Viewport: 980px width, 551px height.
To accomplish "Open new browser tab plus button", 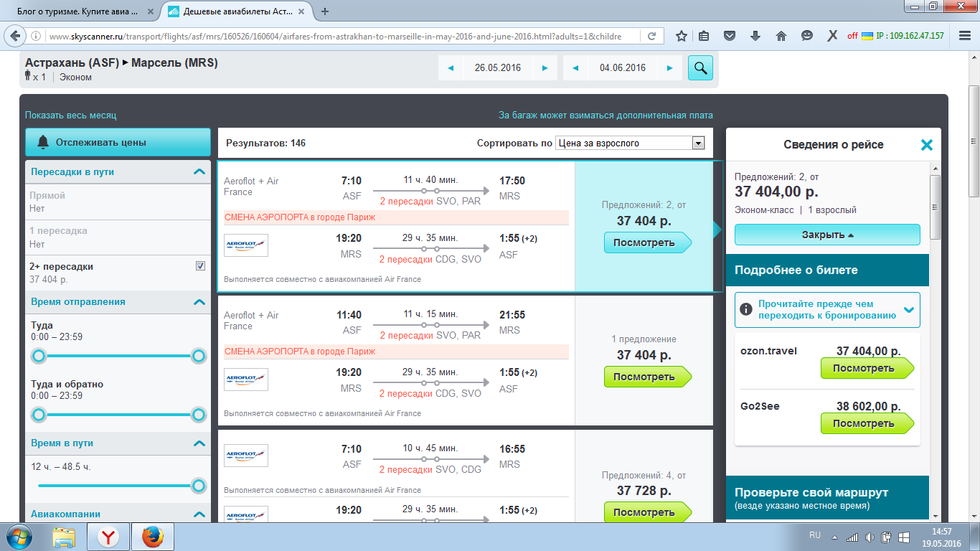I will pyautogui.click(x=325, y=11).
